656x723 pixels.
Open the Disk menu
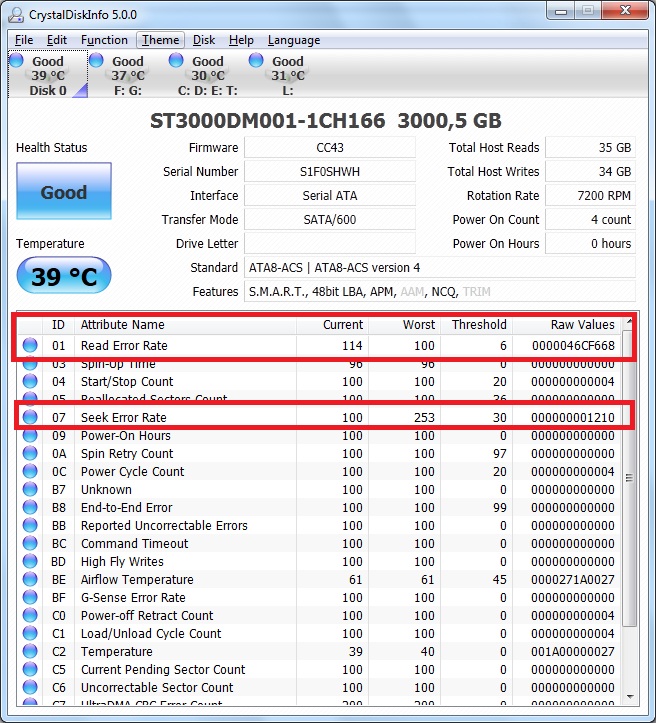(204, 40)
